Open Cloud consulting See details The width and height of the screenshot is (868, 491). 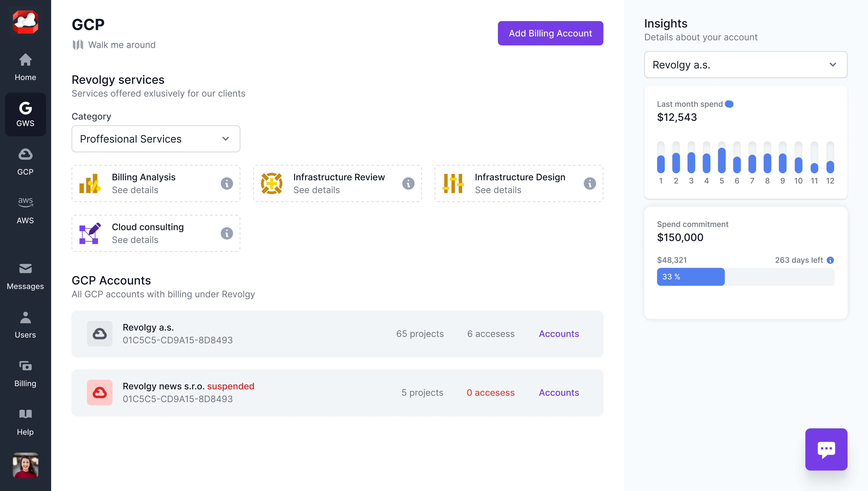point(135,240)
